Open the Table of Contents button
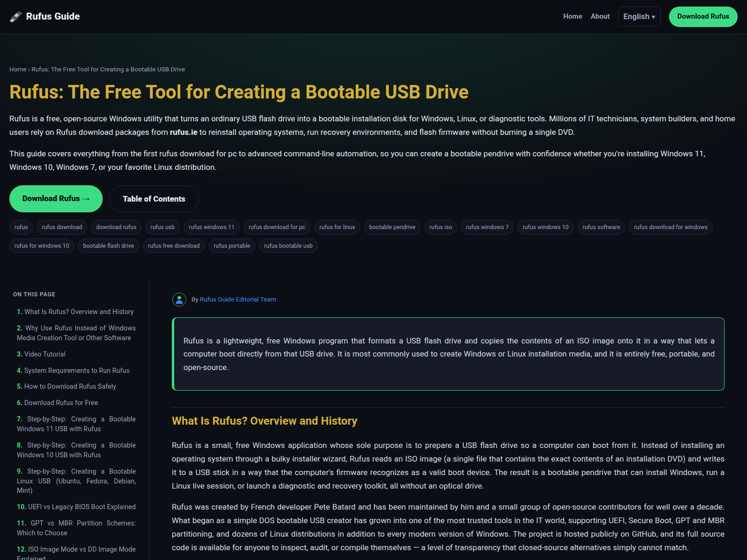Viewport: 747px width, 560px height. click(154, 199)
